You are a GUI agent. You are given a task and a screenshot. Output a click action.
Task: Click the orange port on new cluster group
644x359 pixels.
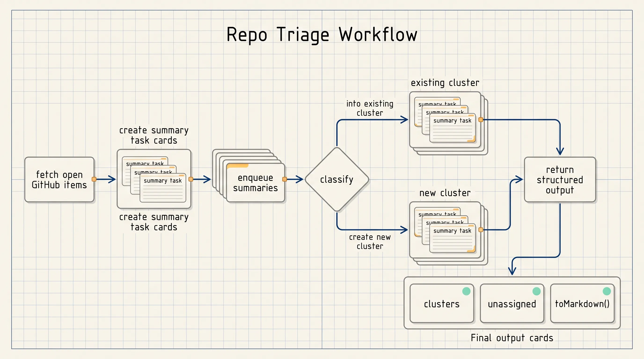[x=480, y=230]
